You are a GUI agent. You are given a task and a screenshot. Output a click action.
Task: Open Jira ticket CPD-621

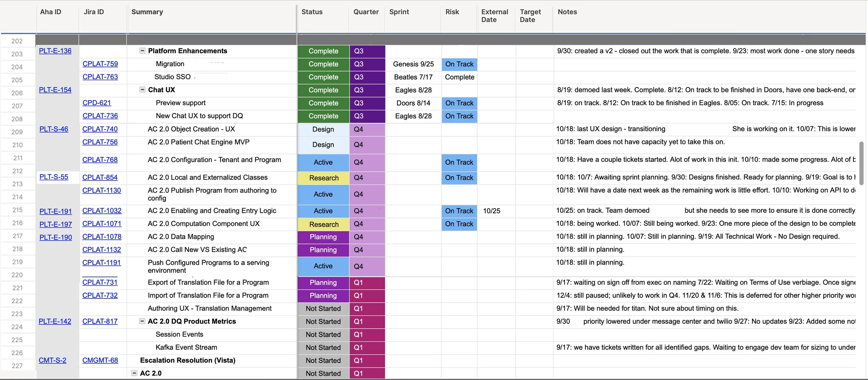(x=97, y=103)
